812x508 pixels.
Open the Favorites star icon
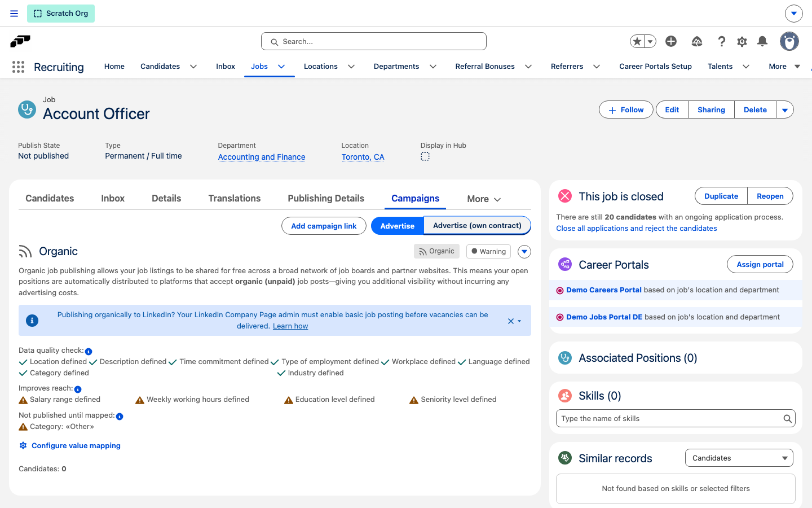coord(637,41)
